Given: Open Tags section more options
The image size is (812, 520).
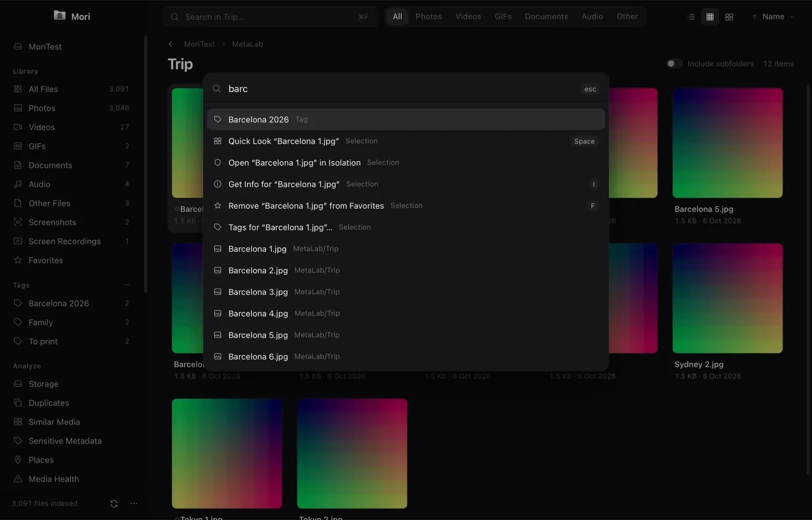Looking at the screenshot, I should point(126,285).
